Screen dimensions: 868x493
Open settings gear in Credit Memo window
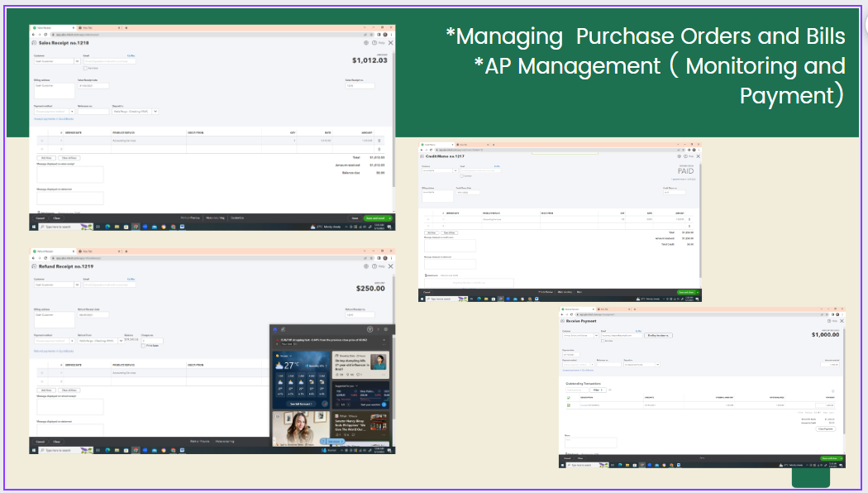click(680, 156)
